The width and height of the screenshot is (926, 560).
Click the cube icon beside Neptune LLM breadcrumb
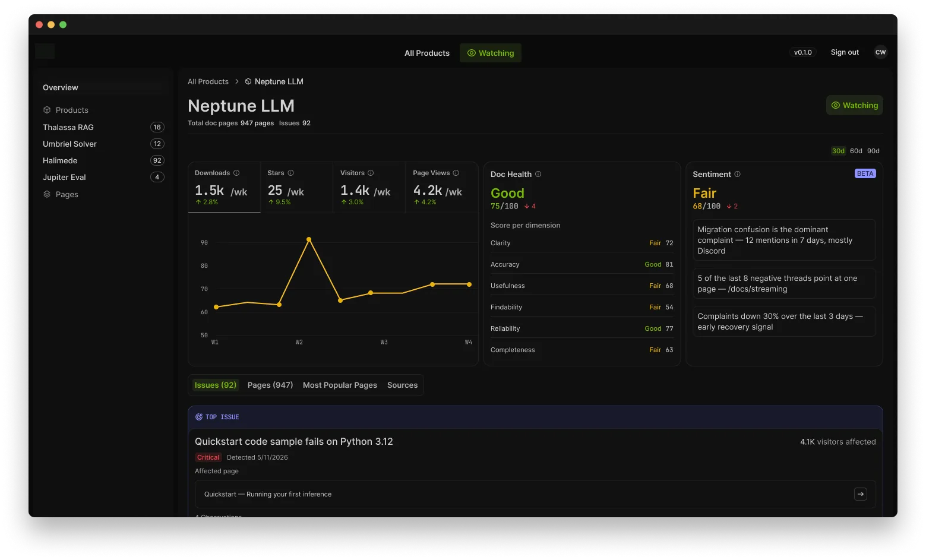pyautogui.click(x=248, y=82)
